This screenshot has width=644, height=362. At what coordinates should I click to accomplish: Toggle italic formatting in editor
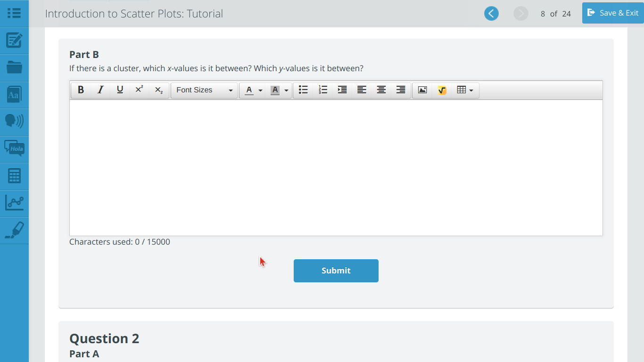click(x=100, y=90)
